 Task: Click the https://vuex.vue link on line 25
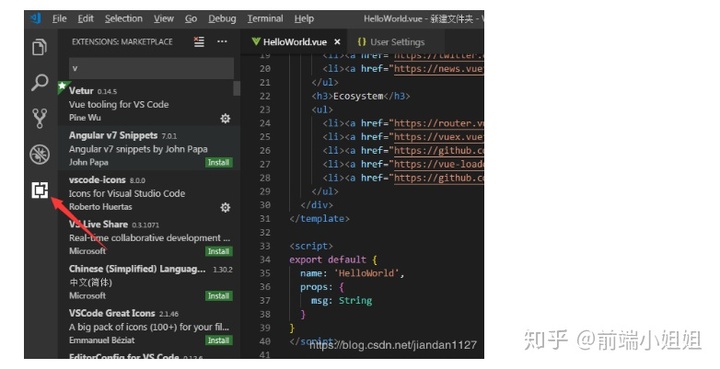[439, 137]
